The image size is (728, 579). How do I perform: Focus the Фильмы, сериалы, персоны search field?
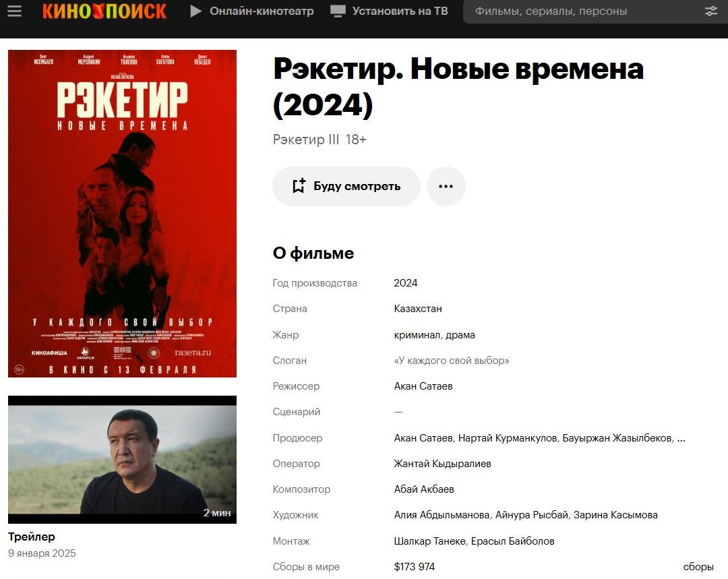[586, 11]
